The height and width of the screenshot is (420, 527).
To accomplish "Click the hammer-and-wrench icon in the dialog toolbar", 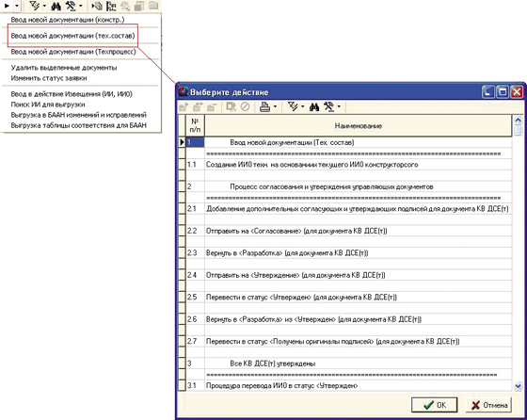I will pos(328,107).
